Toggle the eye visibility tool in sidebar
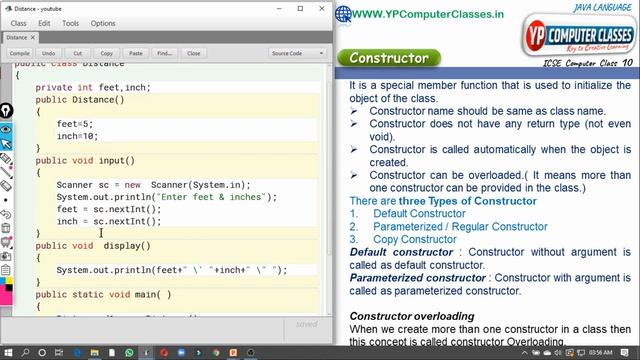640x360 pixels. (x=6, y=129)
